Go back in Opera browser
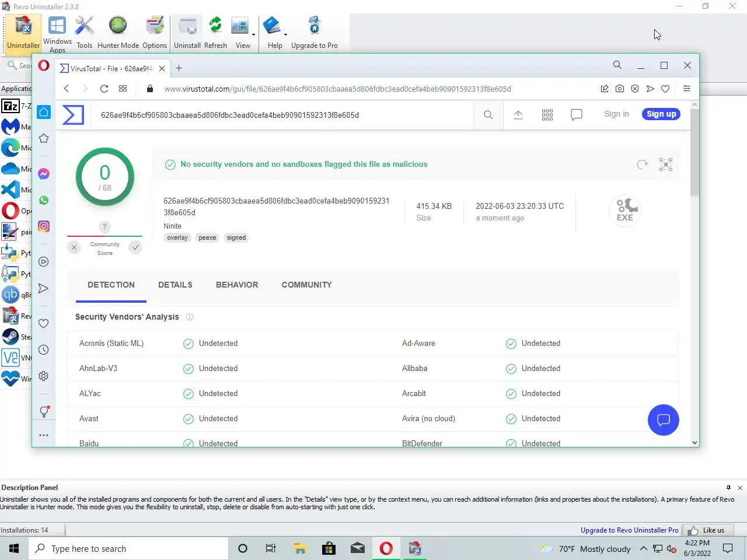The width and height of the screenshot is (747, 560). [67, 89]
